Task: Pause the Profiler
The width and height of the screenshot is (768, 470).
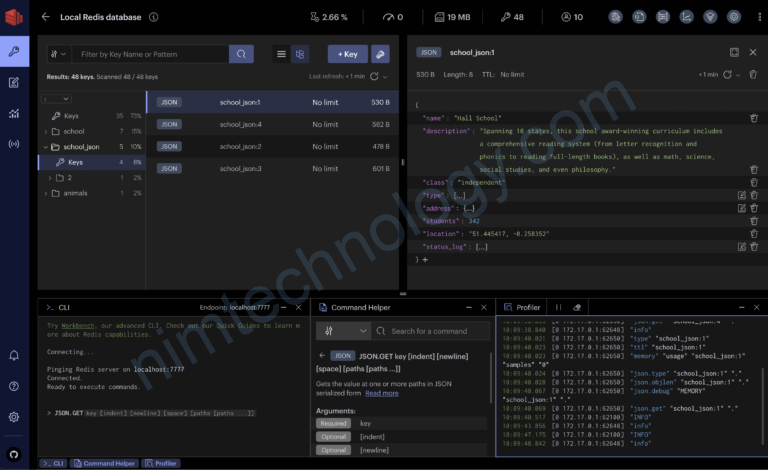Action: pos(558,307)
